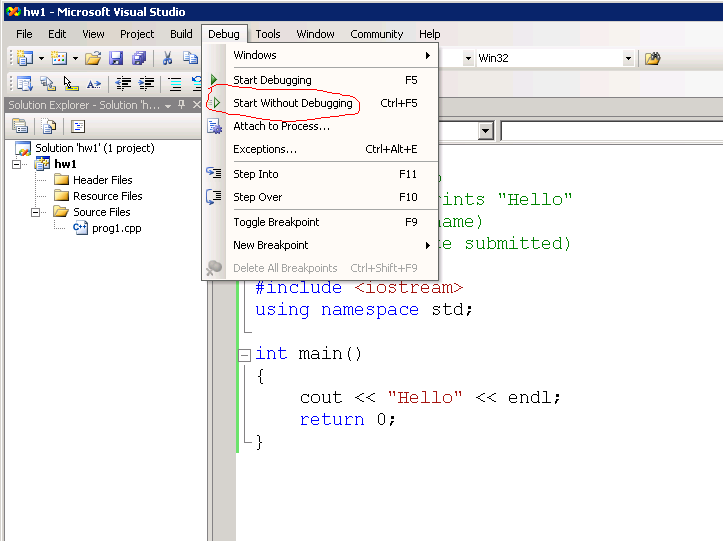Pin the Solution Explorer with auto-hide pushpin

pyautogui.click(x=182, y=105)
